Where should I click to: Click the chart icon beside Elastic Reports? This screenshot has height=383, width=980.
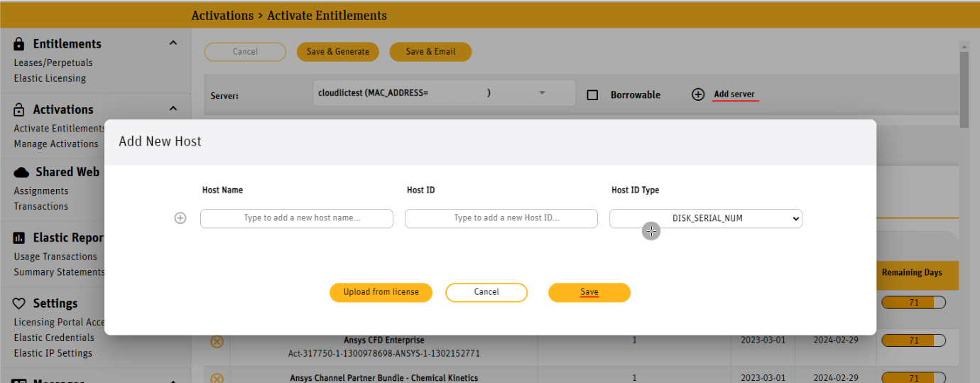point(19,238)
